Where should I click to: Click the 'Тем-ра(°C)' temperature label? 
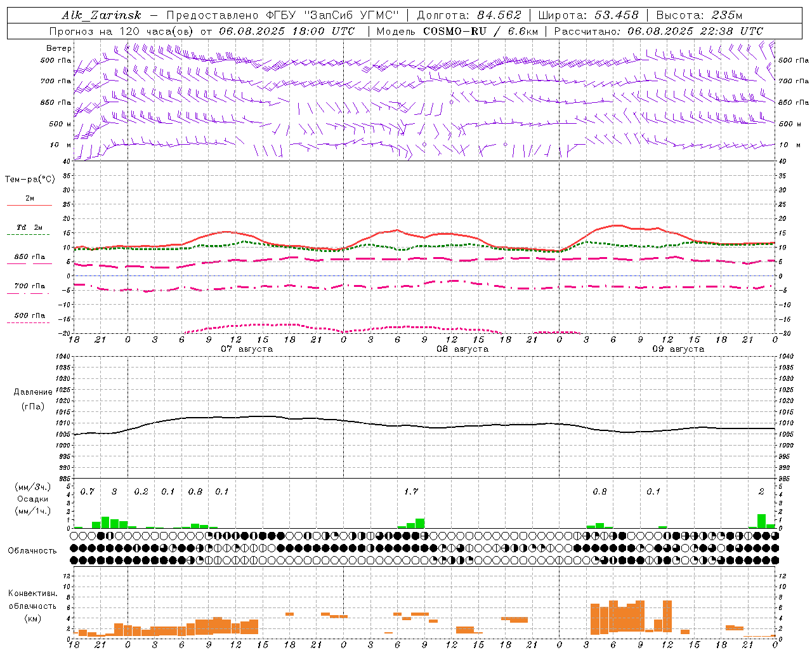pyautogui.click(x=30, y=179)
